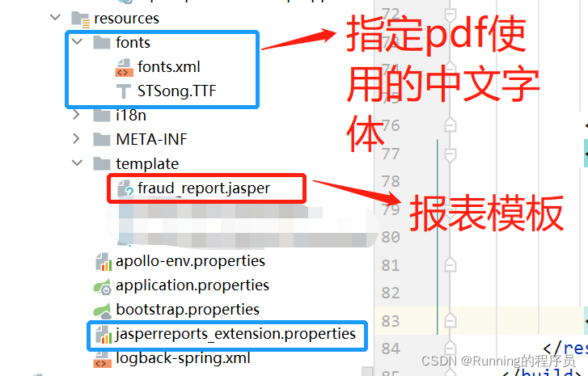Collapse the resources folder chevron
Image resolution: width=588 pixels, height=376 pixels.
click(x=56, y=18)
